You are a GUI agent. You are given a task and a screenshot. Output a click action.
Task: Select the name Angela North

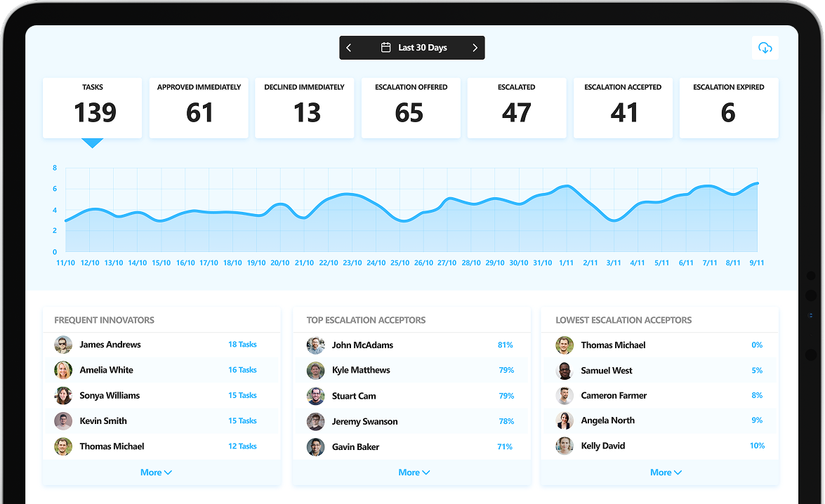point(608,420)
